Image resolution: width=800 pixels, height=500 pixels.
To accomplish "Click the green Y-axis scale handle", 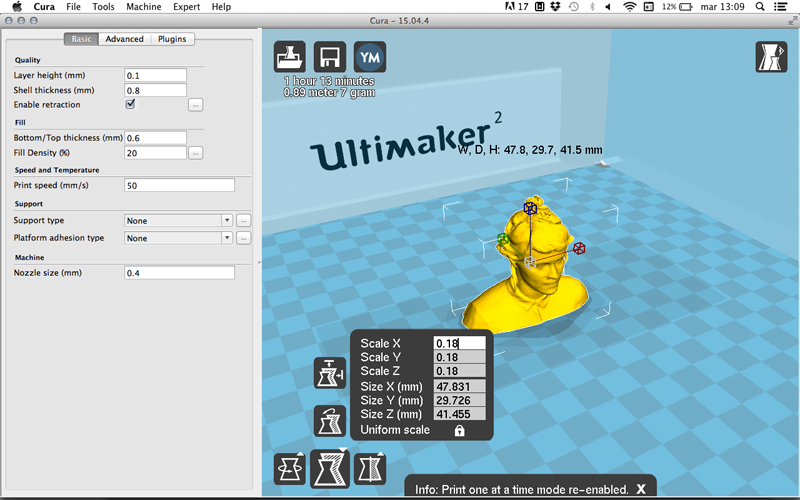I will coord(503,238).
